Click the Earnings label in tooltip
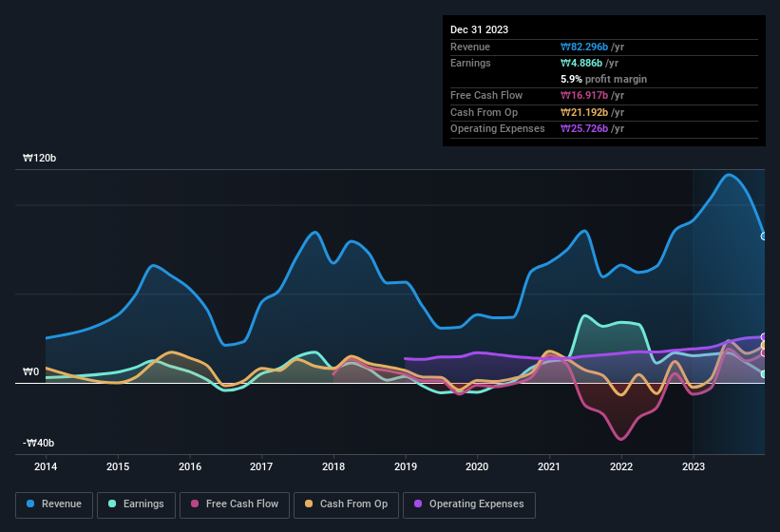 [470, 63]
